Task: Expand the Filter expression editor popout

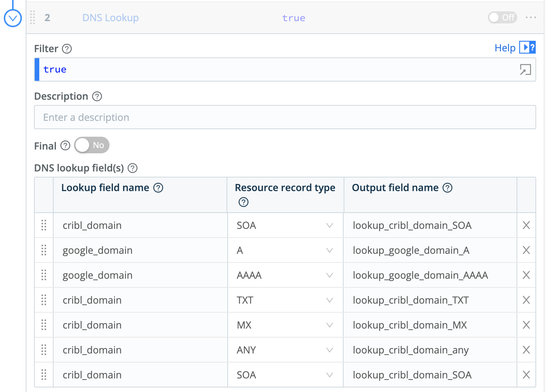Action: tap(525, 70)
